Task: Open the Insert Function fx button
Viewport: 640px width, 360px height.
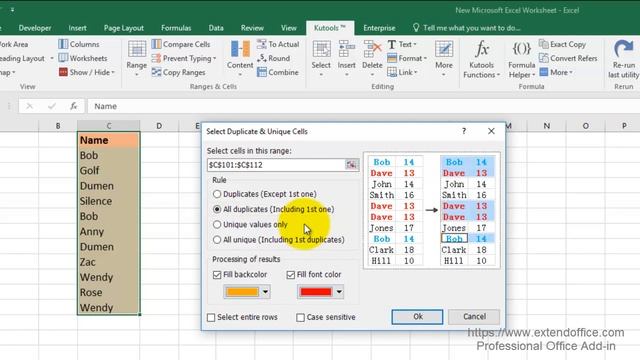Action: click(73, 106)
